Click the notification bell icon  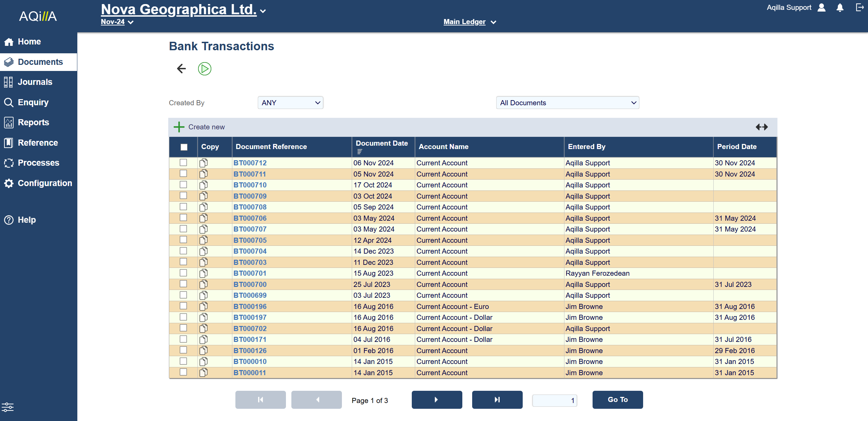840,8
